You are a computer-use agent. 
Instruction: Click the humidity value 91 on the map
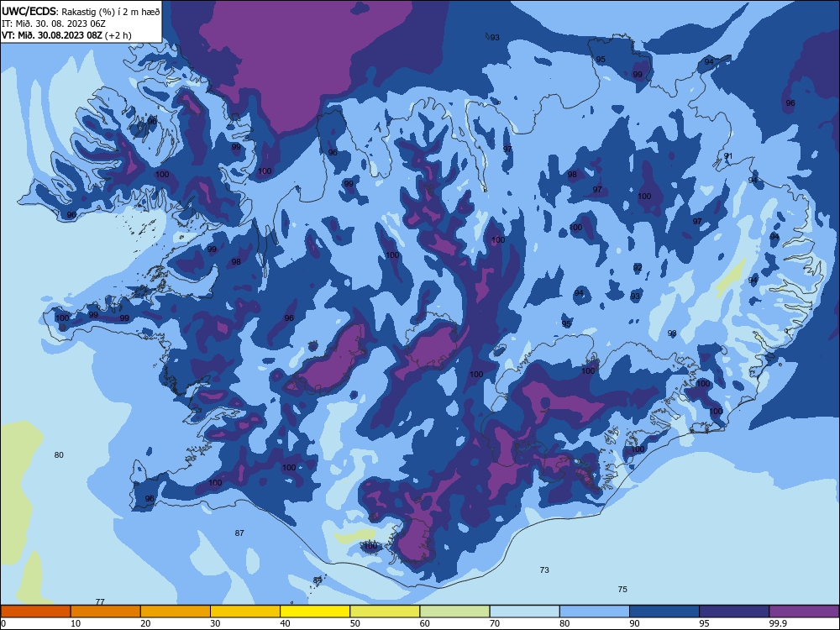(x=728, y=156)
